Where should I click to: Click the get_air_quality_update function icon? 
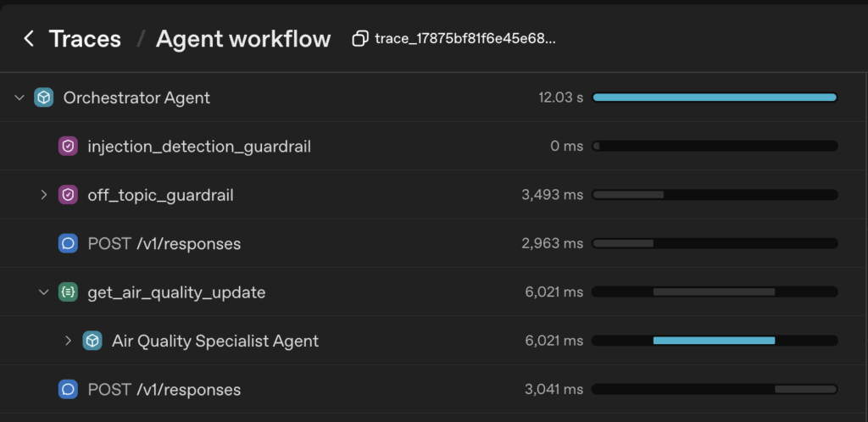point(68,292)
